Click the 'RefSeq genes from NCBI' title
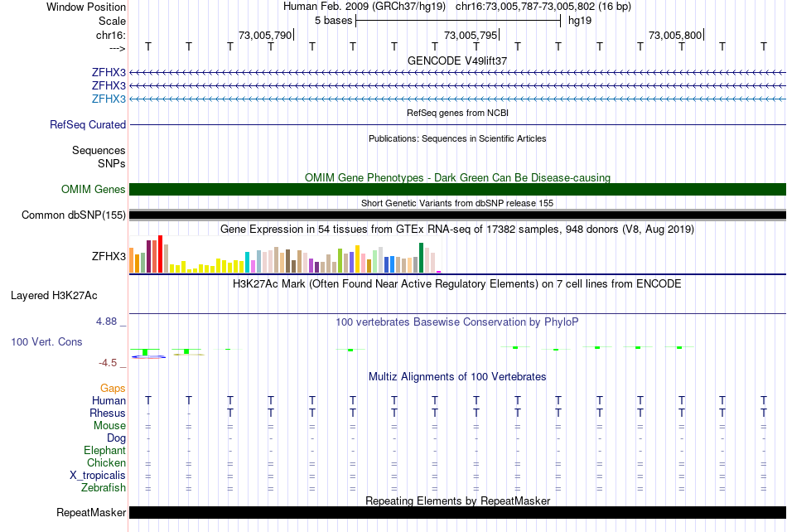Viewport: 787px width, 532px height. point(457,113)
